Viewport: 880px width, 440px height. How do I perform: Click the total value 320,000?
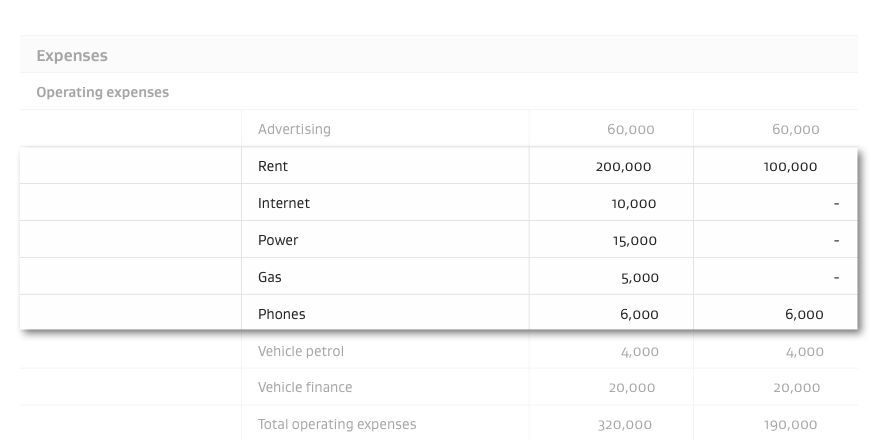tap(625, 425)
